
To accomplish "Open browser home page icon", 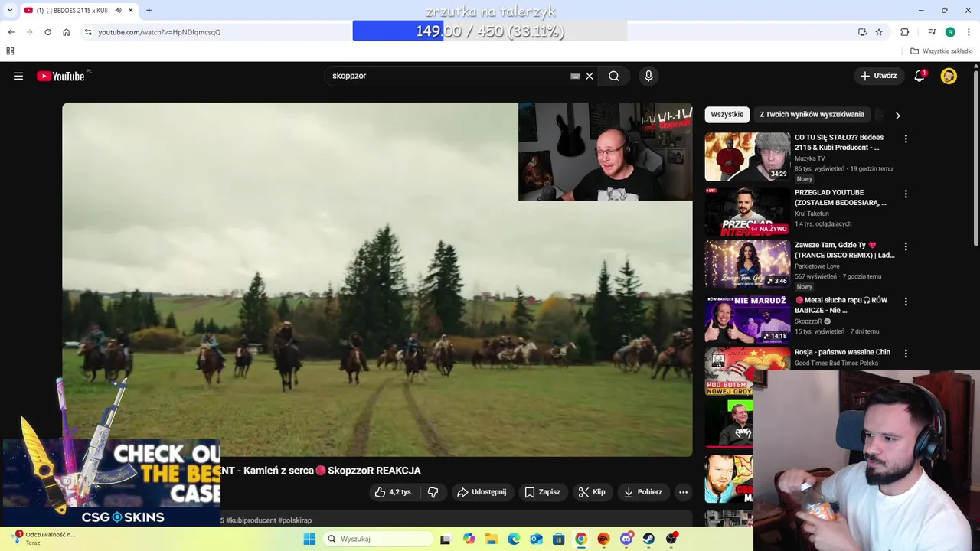I will coord(67,32).
